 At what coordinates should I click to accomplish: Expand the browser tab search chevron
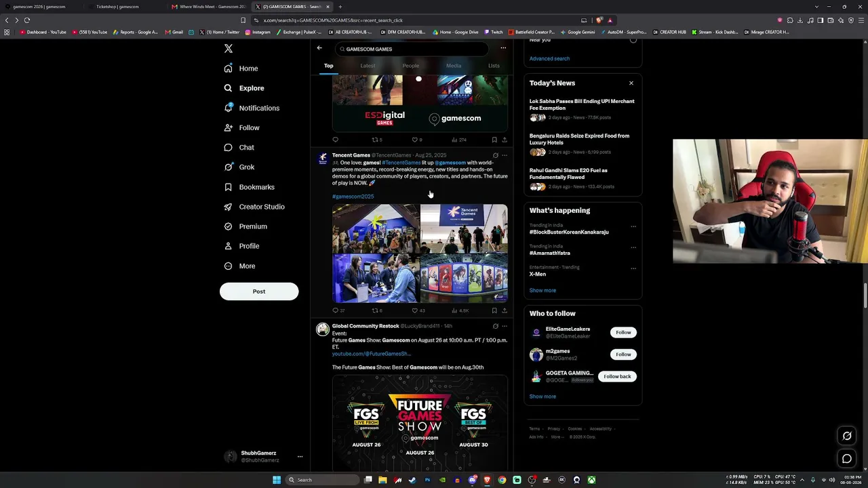816,7
